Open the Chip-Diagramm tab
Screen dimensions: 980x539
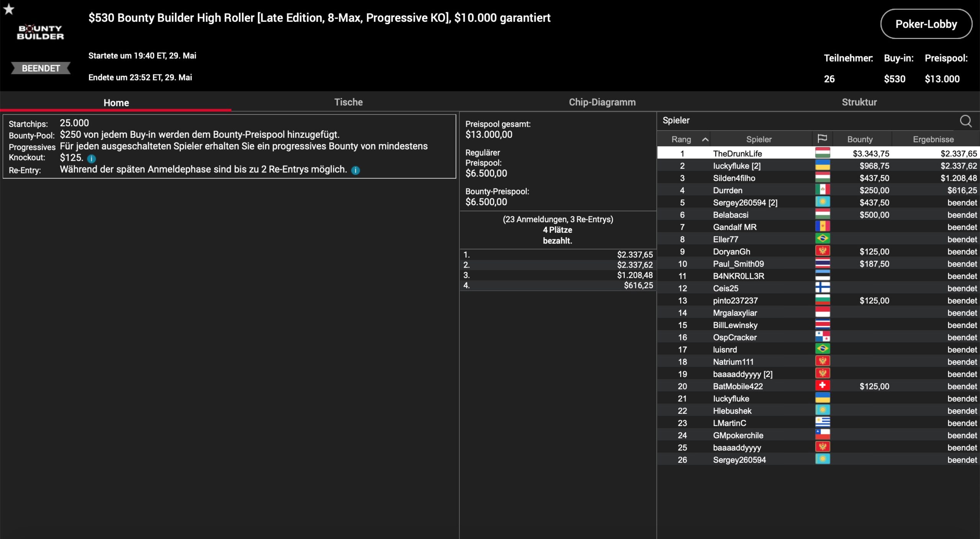click(602, 102)
